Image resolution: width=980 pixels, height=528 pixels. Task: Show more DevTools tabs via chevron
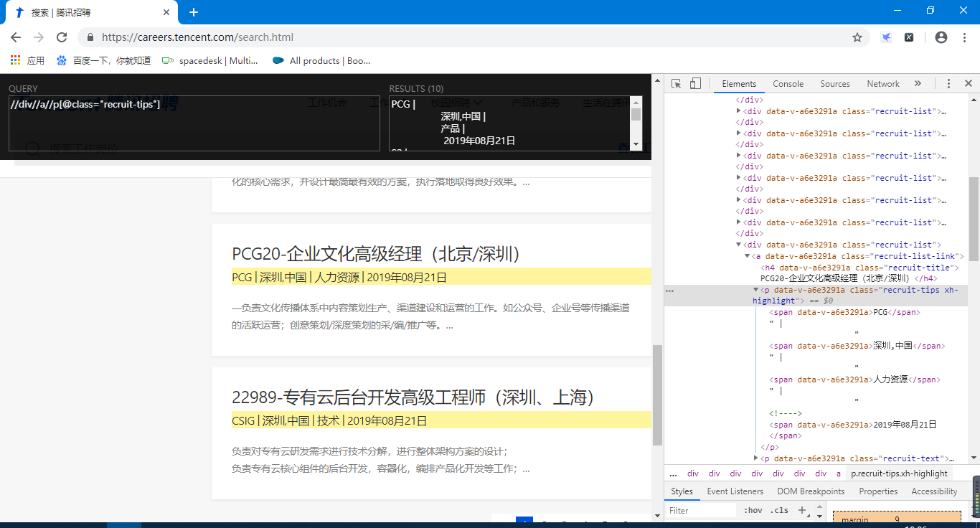coord(918,84)
